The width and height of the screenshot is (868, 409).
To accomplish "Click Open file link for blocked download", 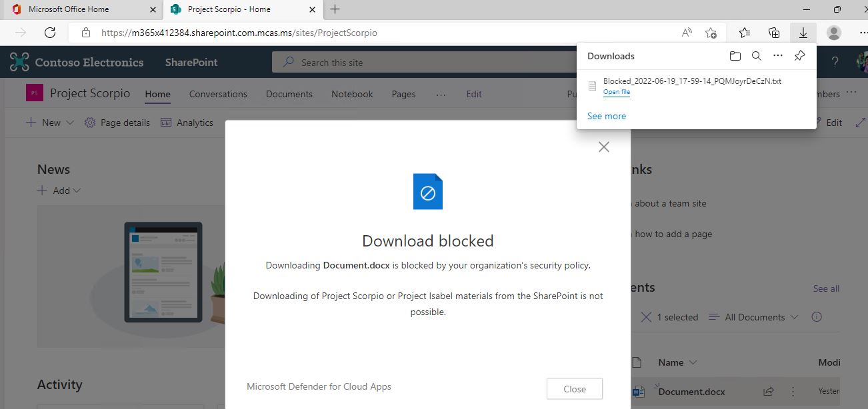I will 616,92.
